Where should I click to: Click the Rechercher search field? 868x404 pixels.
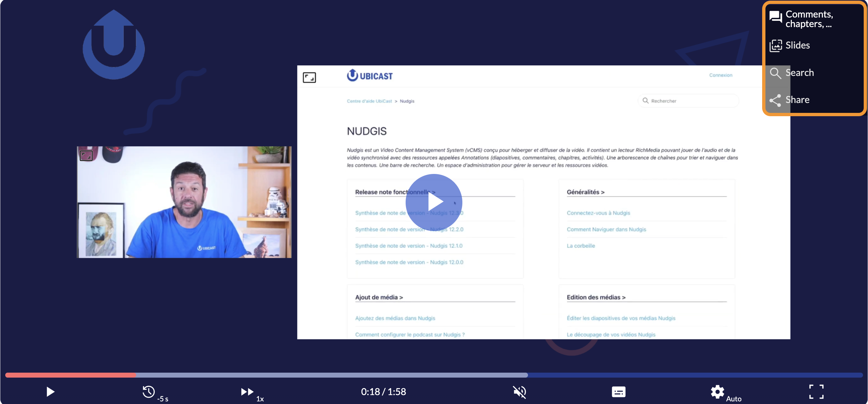point(688,101)
